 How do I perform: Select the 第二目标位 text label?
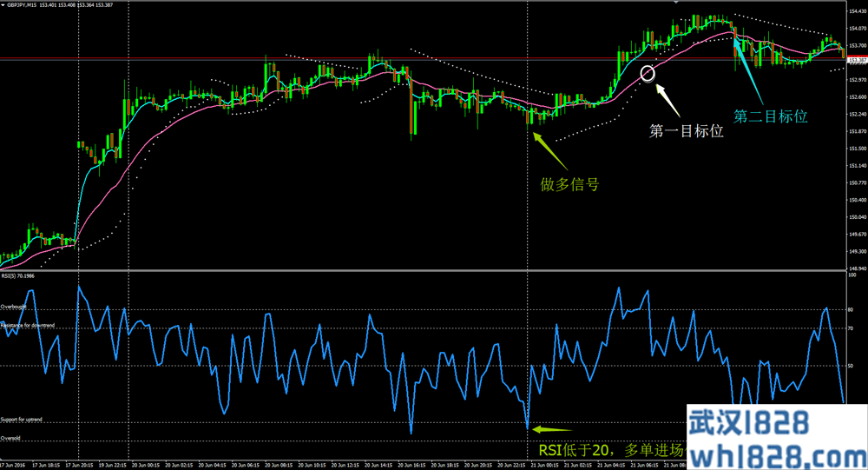click(771, 115)
